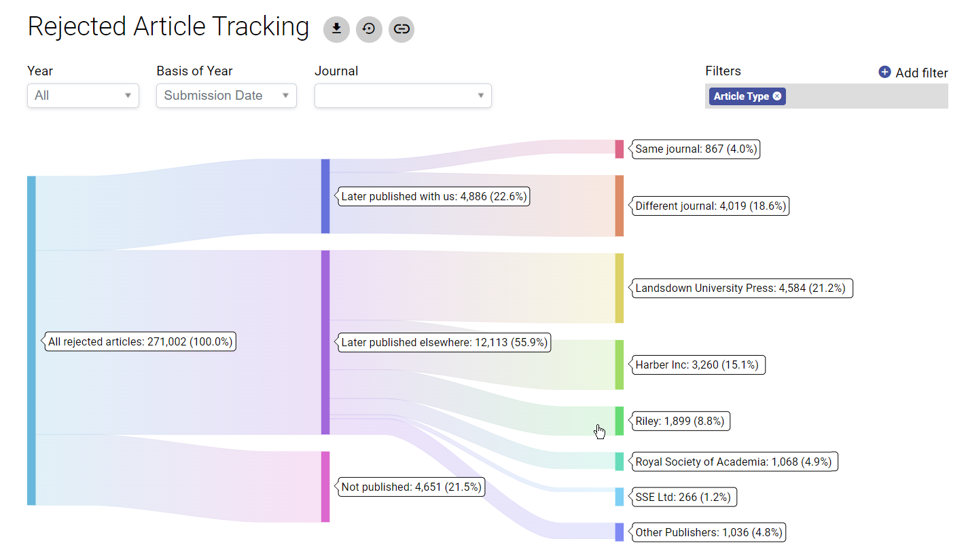Image resolution: width=968 pixels, height=560 pixels.
Task: Click the Other Publishers label
Action: click(x=707, y=533)
